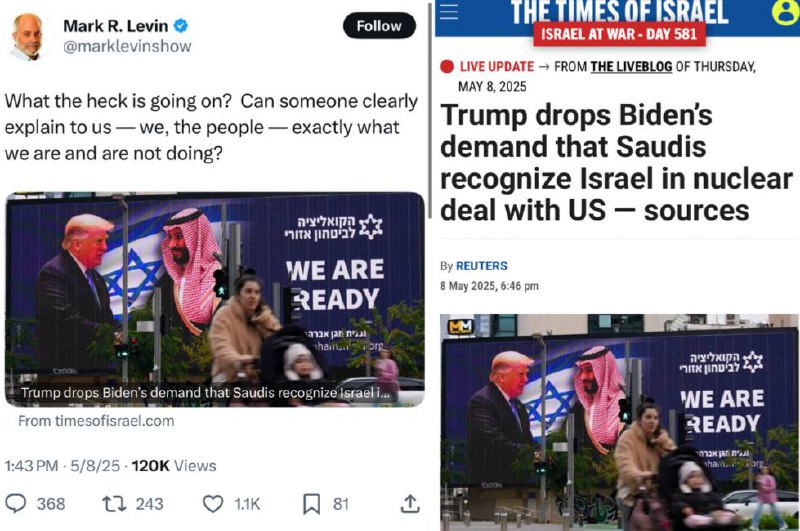Open @marklevinshow handle link
Viewport: 800px width, 531px height.
click(x=127, y=46)
